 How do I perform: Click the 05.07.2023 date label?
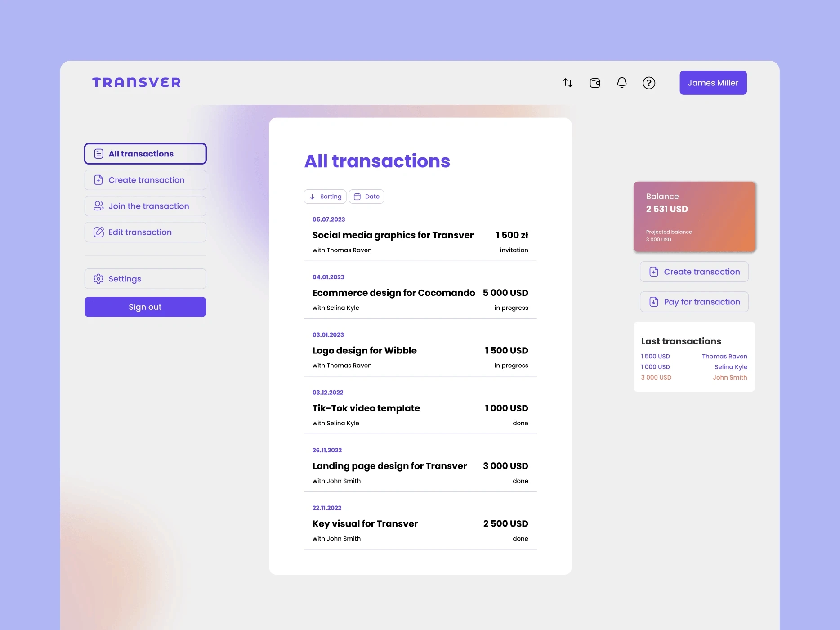[x=329, y=219]
